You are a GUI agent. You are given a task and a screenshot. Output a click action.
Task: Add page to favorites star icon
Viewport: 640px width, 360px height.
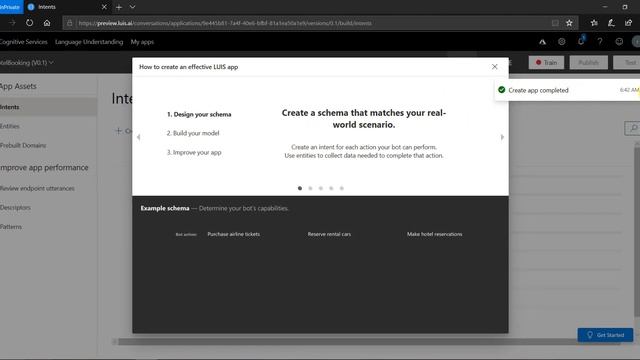click(569, 23)
